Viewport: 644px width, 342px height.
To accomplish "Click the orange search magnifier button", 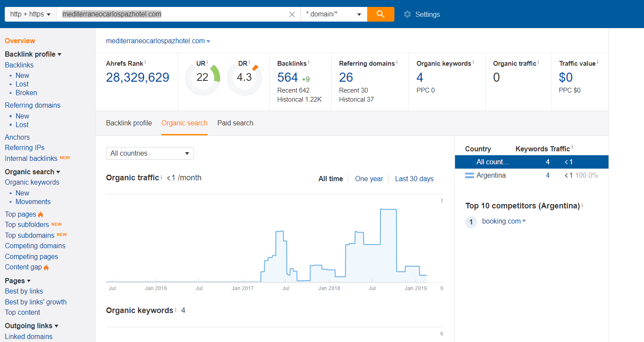I will coord(381,14).
